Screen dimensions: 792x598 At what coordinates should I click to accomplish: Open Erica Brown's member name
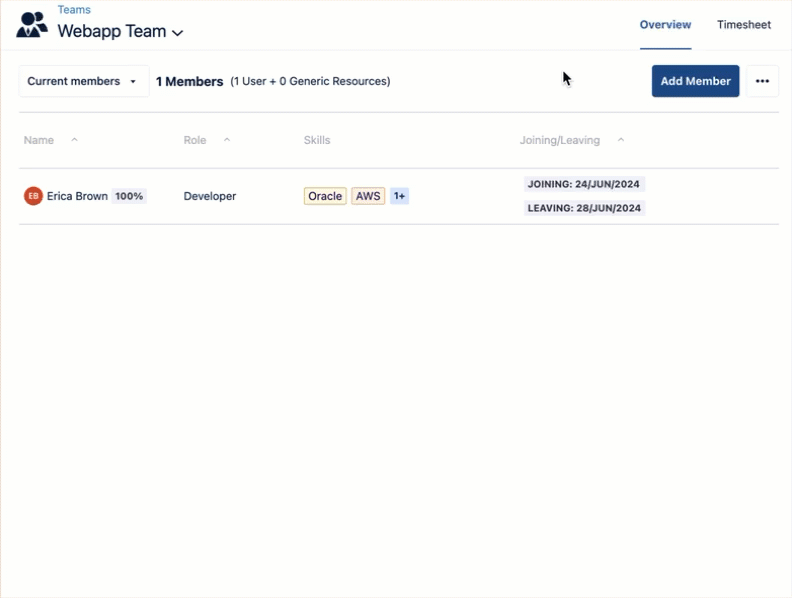point(77,196)
